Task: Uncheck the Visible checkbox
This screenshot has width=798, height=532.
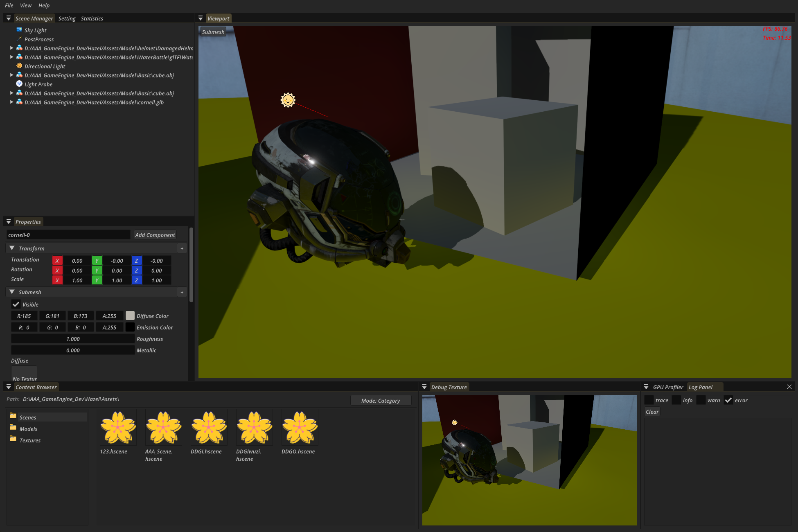Action: 16,304
